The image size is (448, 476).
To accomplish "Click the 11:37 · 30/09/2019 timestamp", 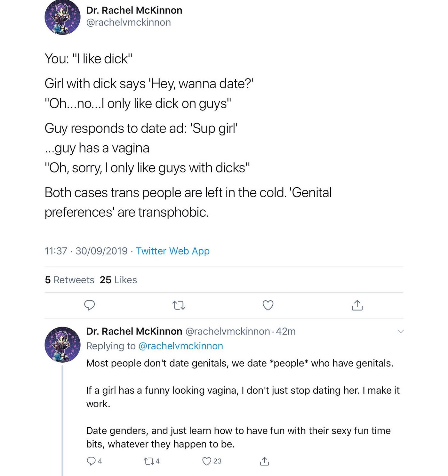I will point(86,251).
